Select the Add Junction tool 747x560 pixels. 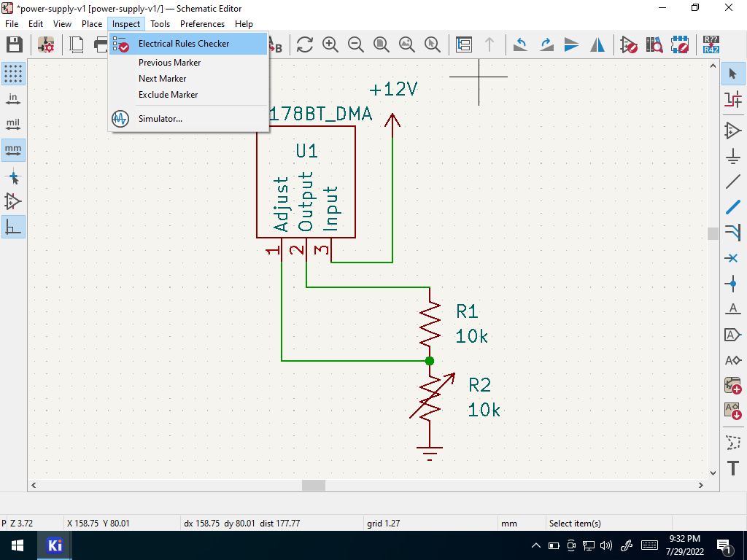coord(733,284)
